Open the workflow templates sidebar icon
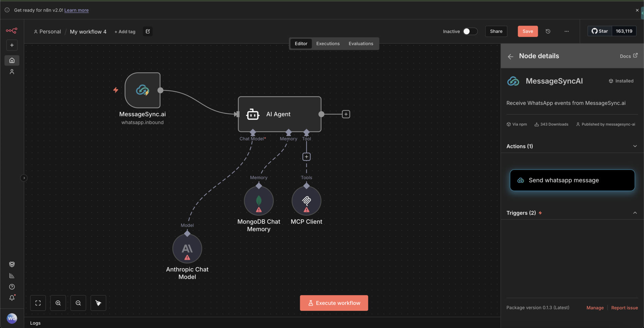 pos(12,264)
